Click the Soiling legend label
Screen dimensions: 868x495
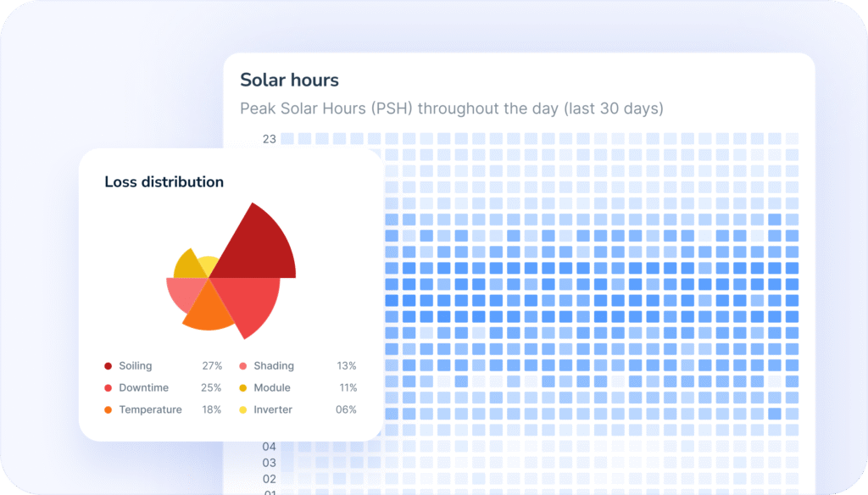136,366
